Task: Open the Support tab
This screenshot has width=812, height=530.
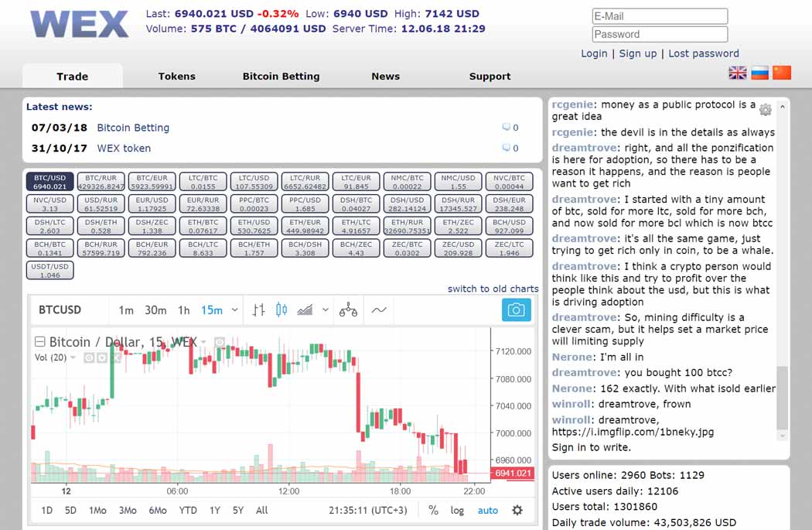Action: click(x=490, y=76)
